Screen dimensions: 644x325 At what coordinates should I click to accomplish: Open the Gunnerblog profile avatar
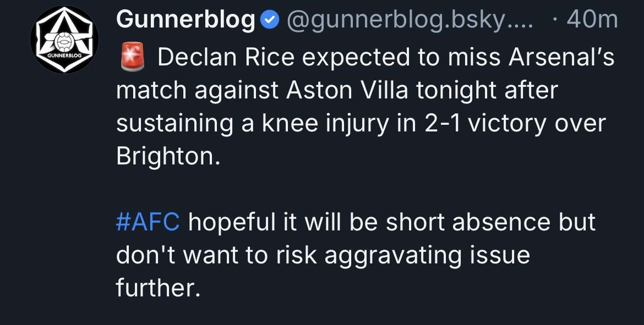pos(64,40)
